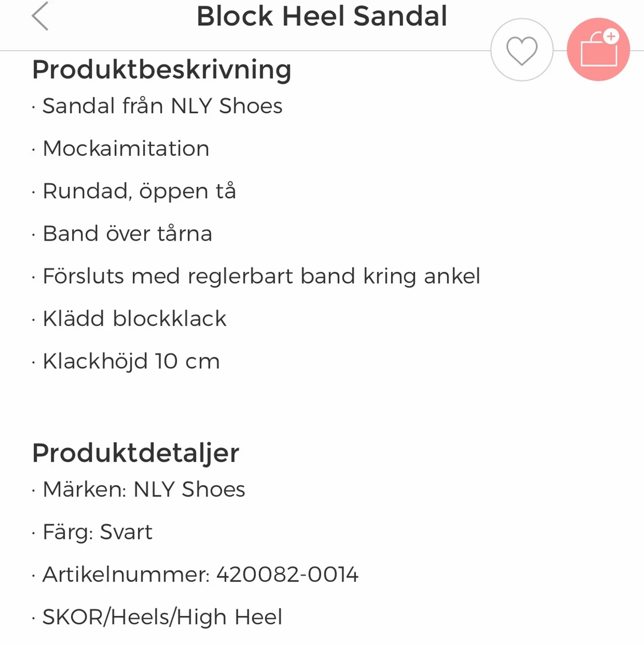Image resolution: width=644 pixels, height=645 pixels.
Task: Select the Sandal från NLY Shoes line
Action: coord(163,106)
